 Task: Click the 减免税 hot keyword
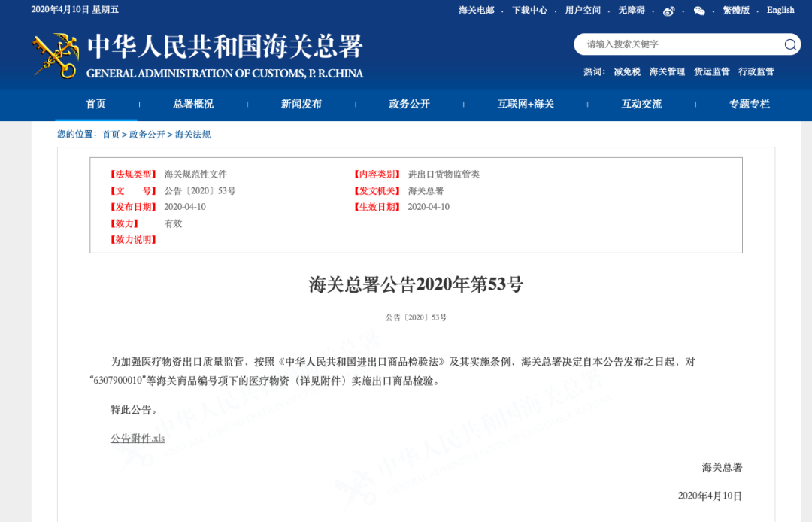(627, 72)
